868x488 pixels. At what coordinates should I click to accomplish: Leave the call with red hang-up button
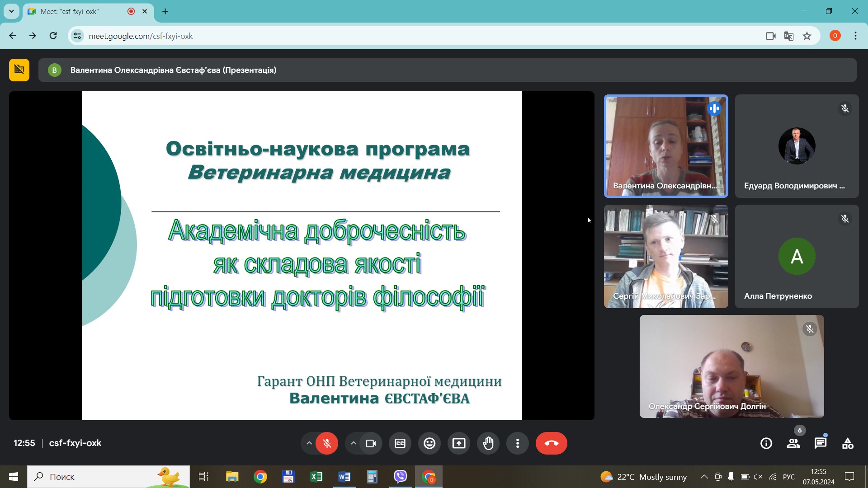click(x=552, y=443)
